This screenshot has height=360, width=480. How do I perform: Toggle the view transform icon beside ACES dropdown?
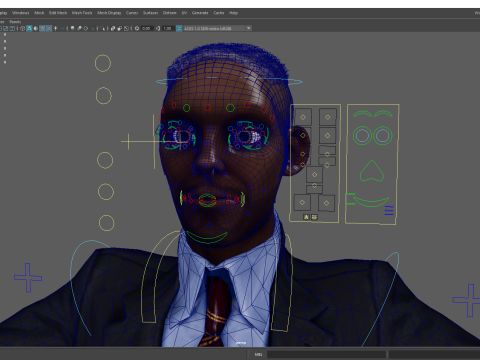pos(179,28)
